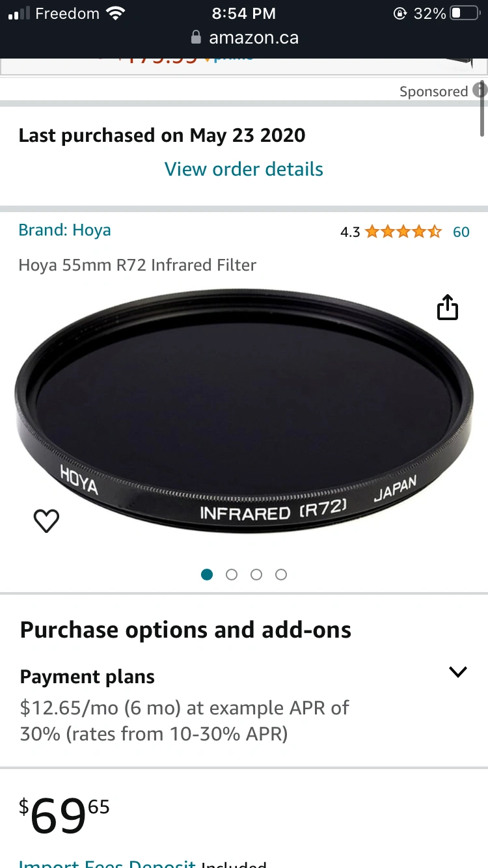Tap the heart wishlist icon
The height and width of the screenshot is (868, 488).
point(46,521)
